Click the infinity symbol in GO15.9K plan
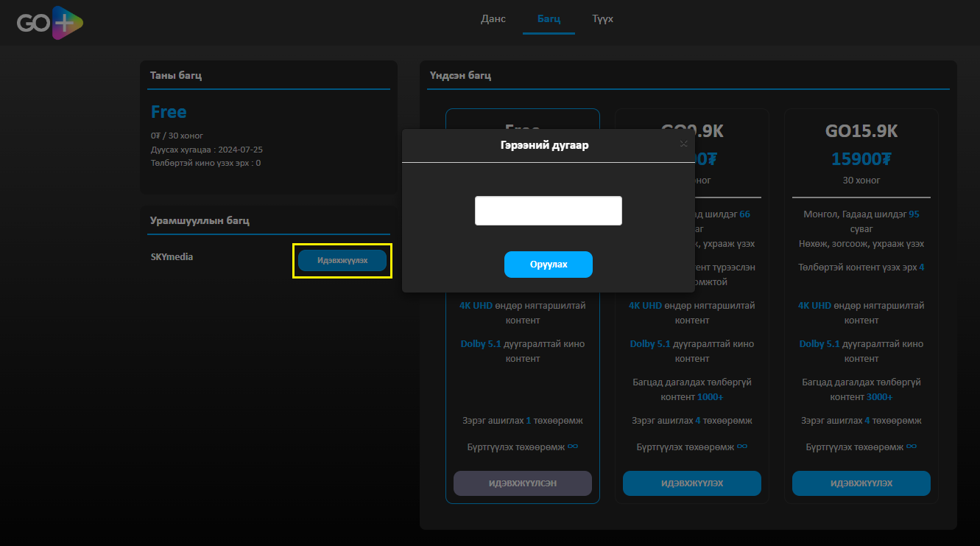The height and width of the screenshot is (546, 980). point(912,447)
